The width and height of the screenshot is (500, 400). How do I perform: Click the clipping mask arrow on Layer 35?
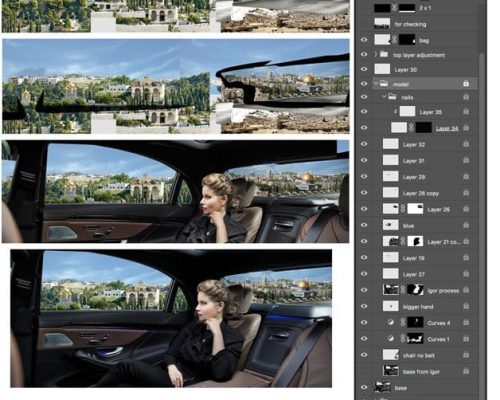click(395, 111)
